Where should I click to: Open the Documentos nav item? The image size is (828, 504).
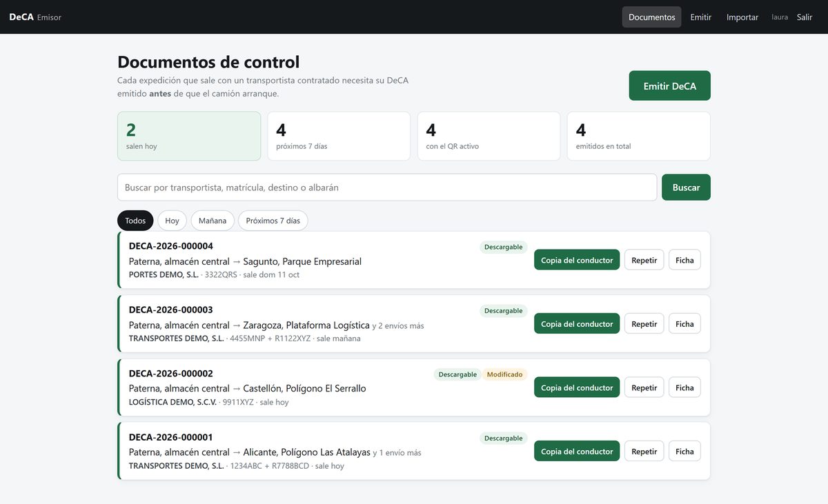click(651, 17)
